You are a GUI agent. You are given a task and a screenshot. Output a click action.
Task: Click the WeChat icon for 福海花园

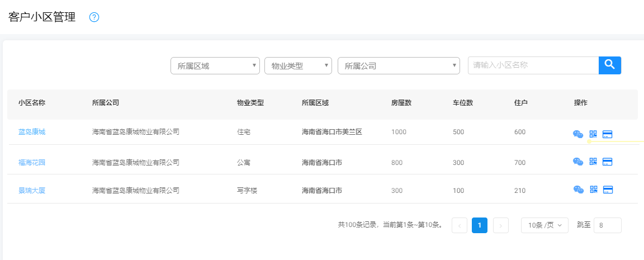pyautogui.click(x=578, y=162)
